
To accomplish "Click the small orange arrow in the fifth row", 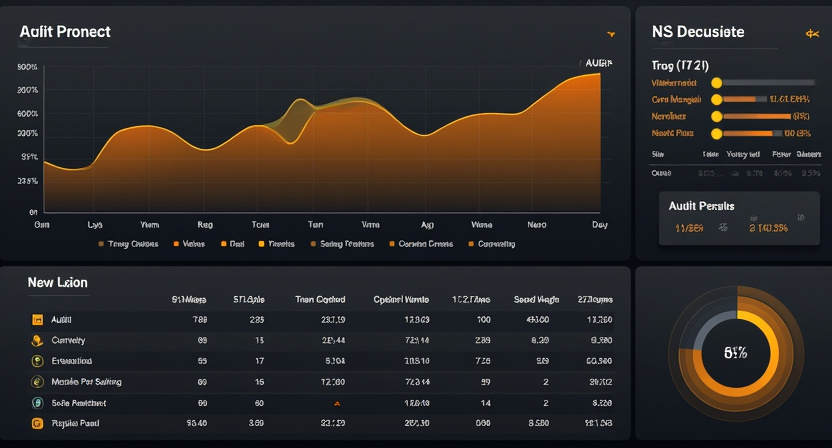I will pyautogui.click(x=336, y=404).
